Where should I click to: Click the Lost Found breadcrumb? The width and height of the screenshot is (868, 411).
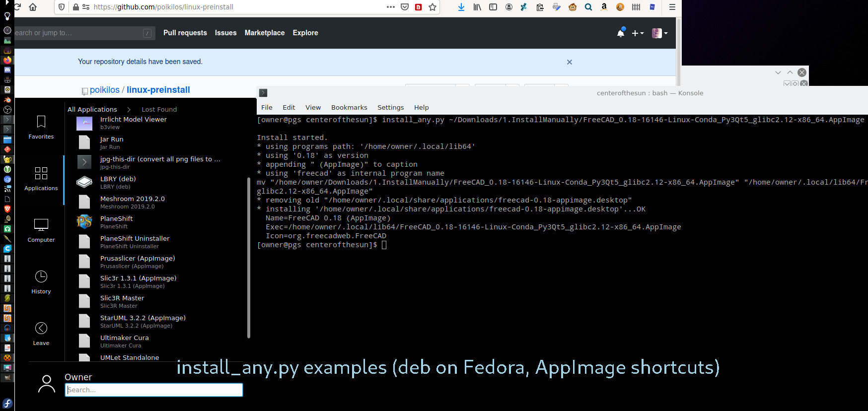coord(159,109)
